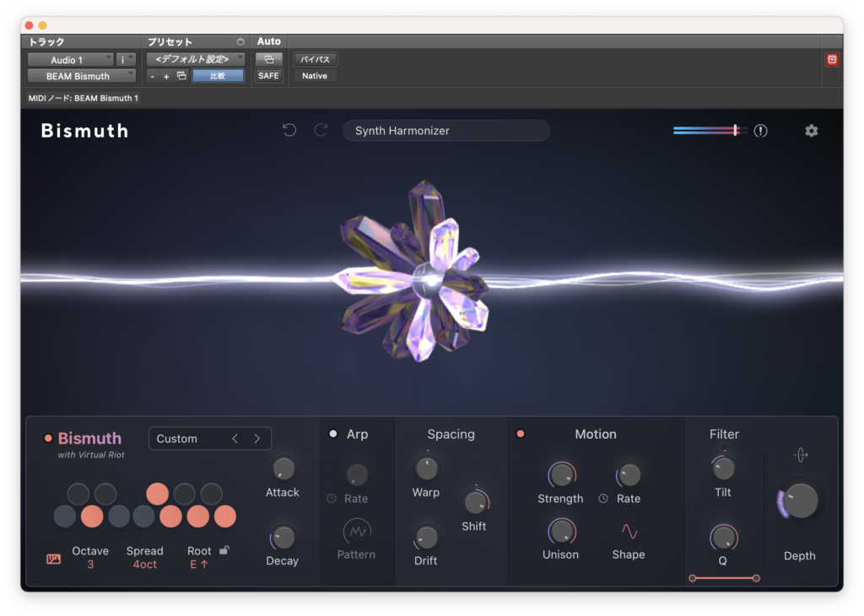
Task: Click the clock sync icon beside Arp Rate
Action: pyautogui.click(x=331, y=499)
